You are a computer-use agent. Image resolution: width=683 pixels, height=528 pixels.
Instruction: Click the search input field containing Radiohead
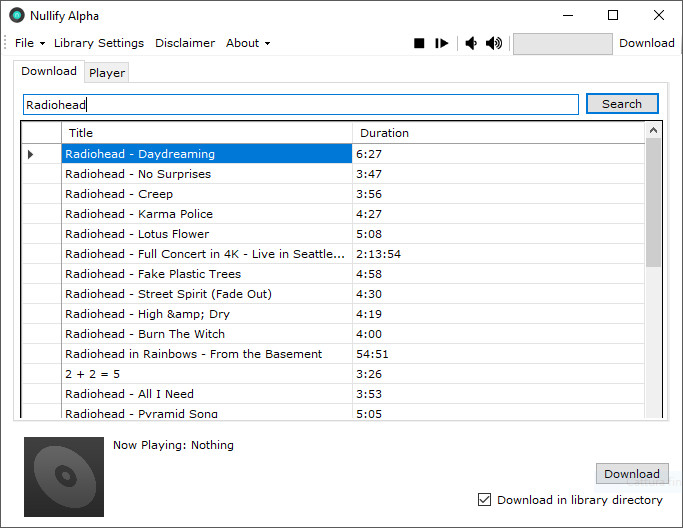tap(301, 105)
